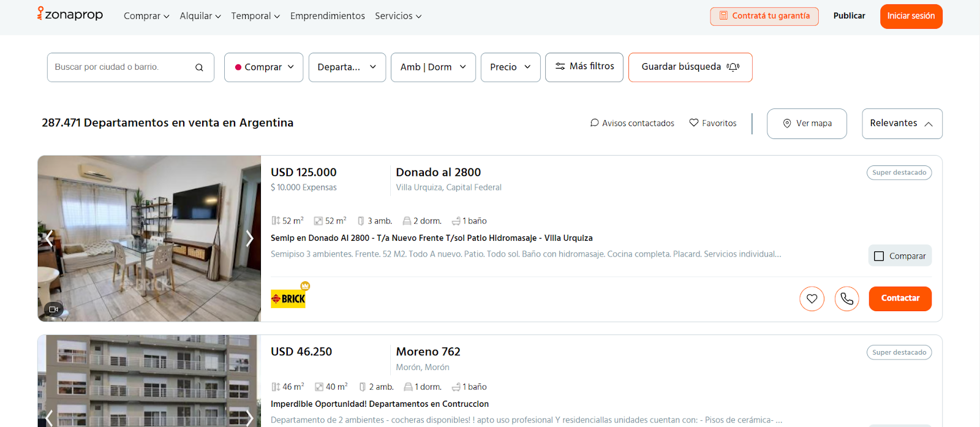Expand the Alquilar navigation menu

pos(200,16)
